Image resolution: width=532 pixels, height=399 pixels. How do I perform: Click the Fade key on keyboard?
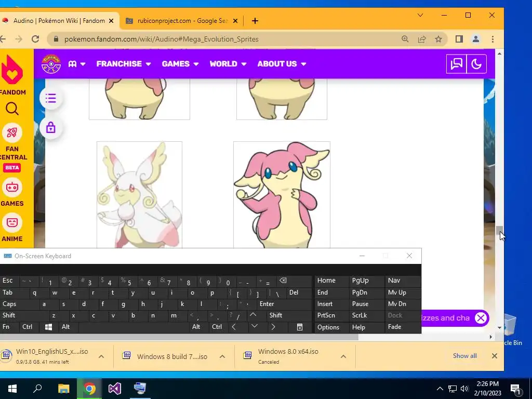coord(403,327)
